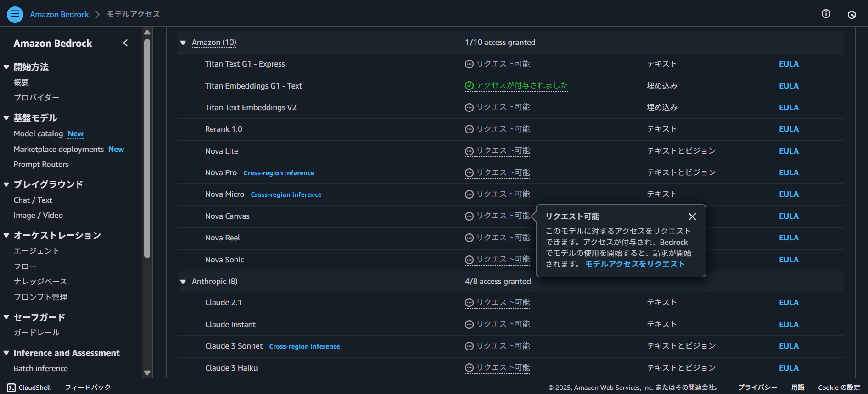Click the New badge beside Model catalog
Image resolution: width=868 pixels, height=394 pixels.
coord(75,133)
